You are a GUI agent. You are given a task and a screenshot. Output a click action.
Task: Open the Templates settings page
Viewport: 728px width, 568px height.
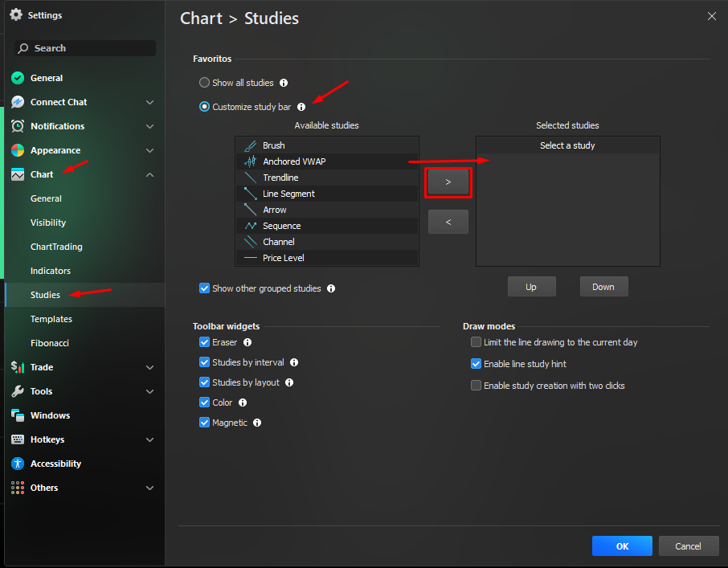(x=51, y=319)
